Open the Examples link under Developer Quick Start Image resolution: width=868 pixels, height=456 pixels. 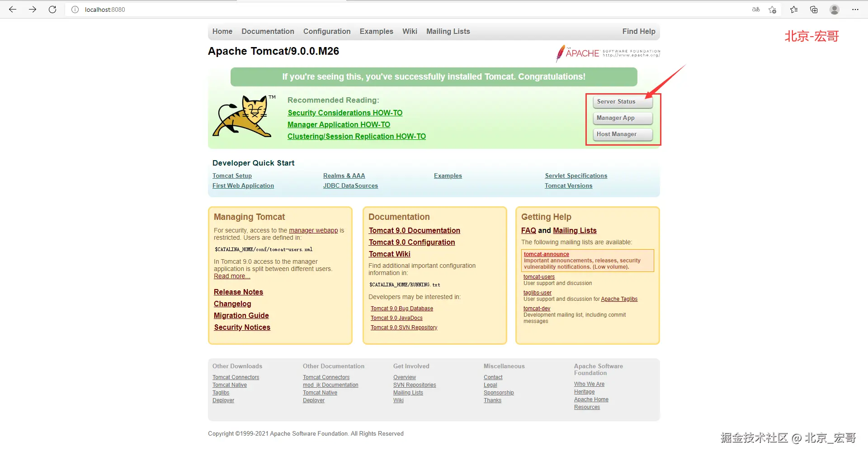(x=448, y=176)
